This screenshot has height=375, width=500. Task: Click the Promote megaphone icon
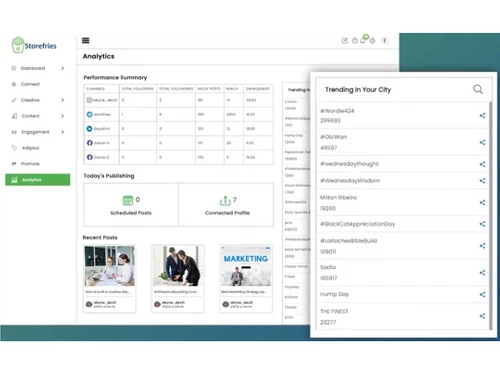[x=14, y=164]
